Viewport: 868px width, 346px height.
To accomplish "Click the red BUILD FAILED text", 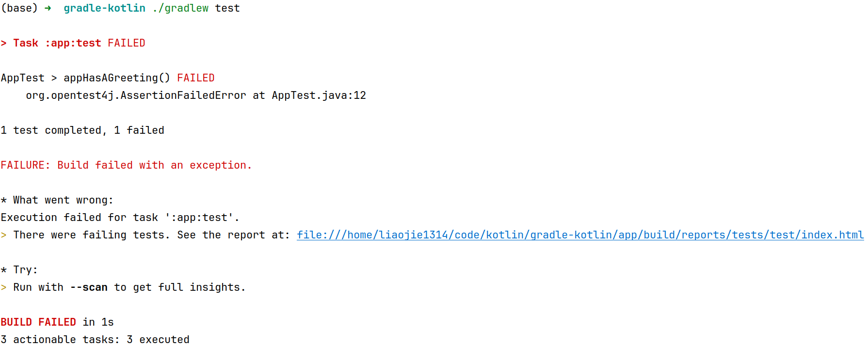I will point(38,322).
